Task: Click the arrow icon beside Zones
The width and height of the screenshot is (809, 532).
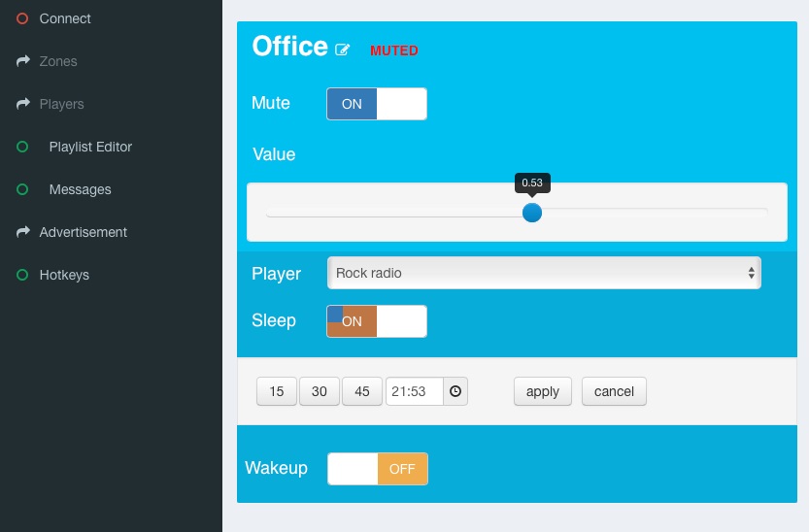Action: point(23,61)
